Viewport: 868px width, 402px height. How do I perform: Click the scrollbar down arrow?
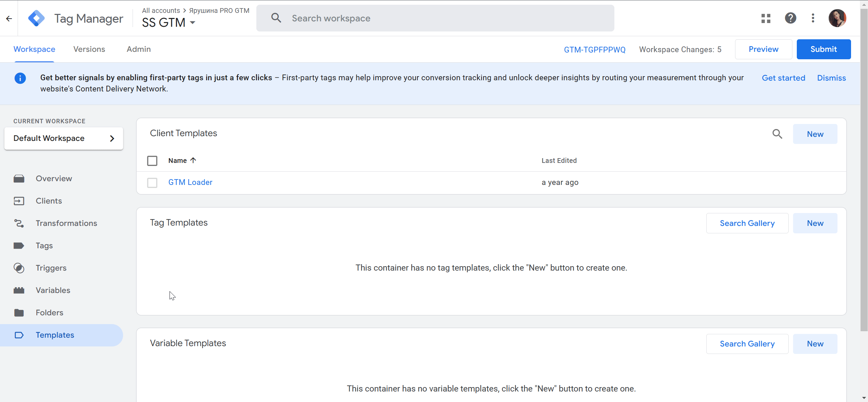864,398
